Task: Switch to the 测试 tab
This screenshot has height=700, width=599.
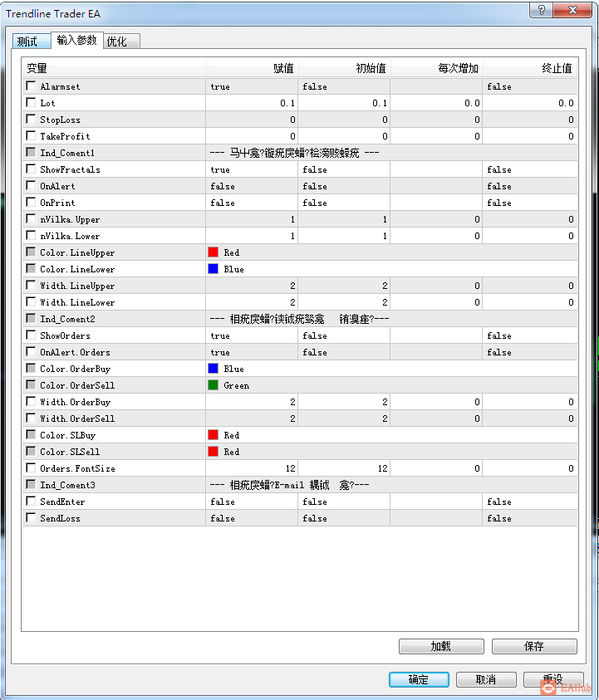Action: 31,42
